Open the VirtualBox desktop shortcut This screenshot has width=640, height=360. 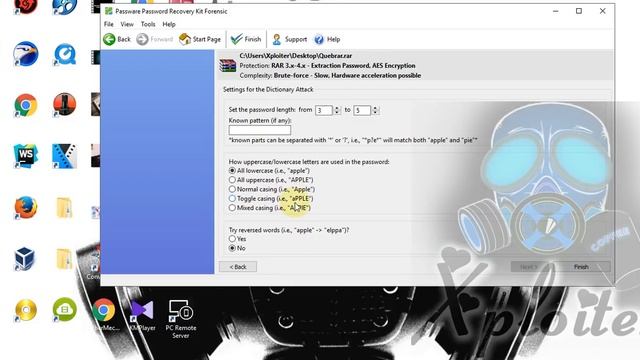[x=24, y=258]
